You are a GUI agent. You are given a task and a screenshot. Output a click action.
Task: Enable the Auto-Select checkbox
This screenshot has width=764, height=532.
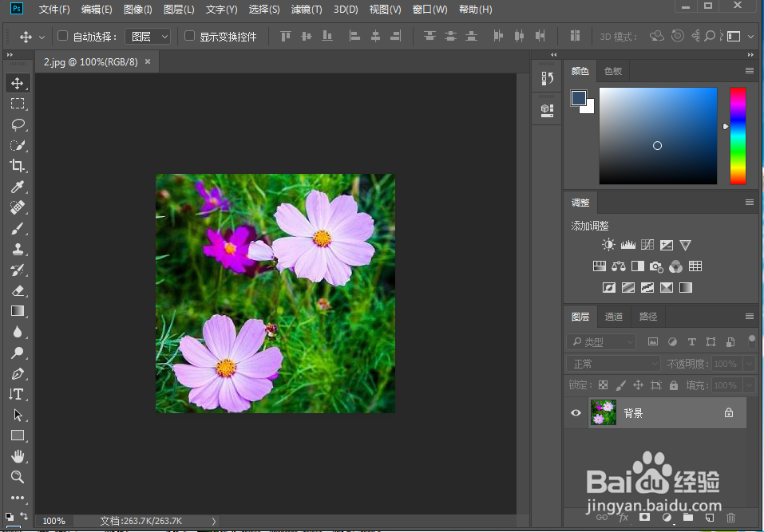point(62,36)
